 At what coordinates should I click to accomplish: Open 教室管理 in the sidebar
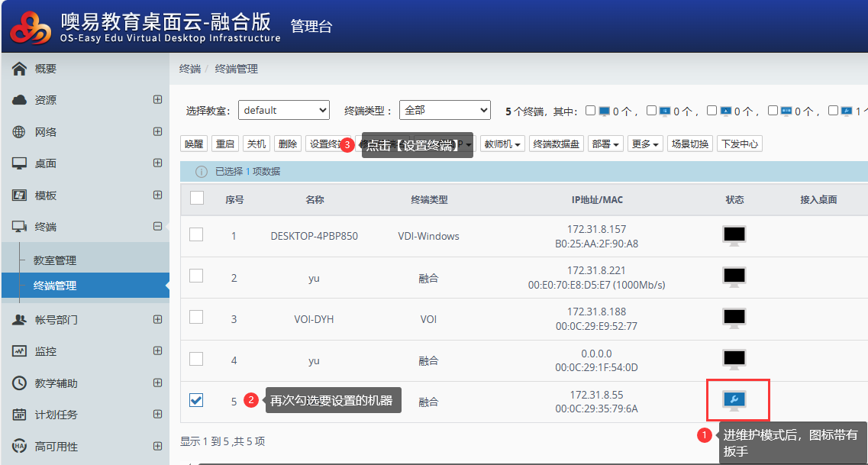(x=55, y=260)
